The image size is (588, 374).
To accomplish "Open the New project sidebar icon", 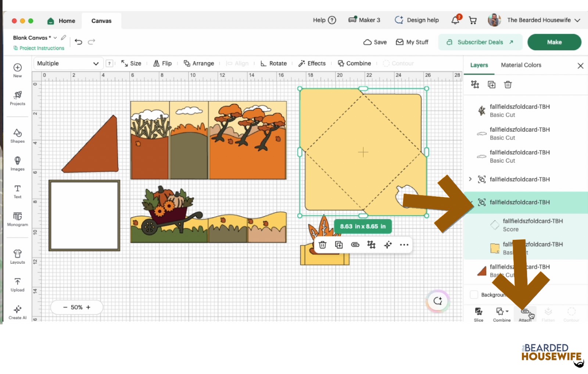I will coord(17,70).
